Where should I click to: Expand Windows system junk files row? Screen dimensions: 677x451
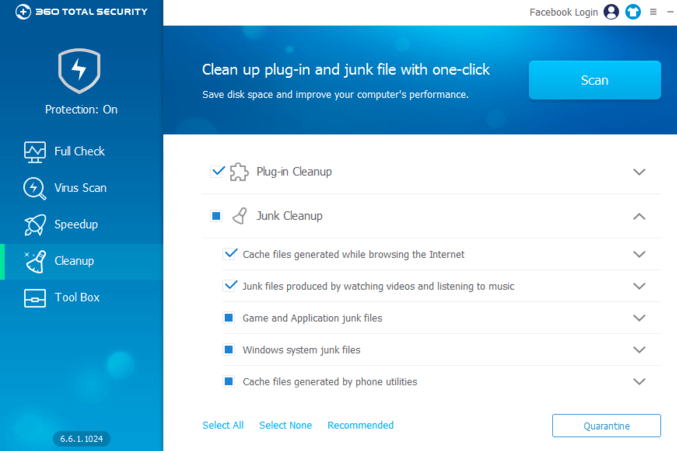click(639, 350)
